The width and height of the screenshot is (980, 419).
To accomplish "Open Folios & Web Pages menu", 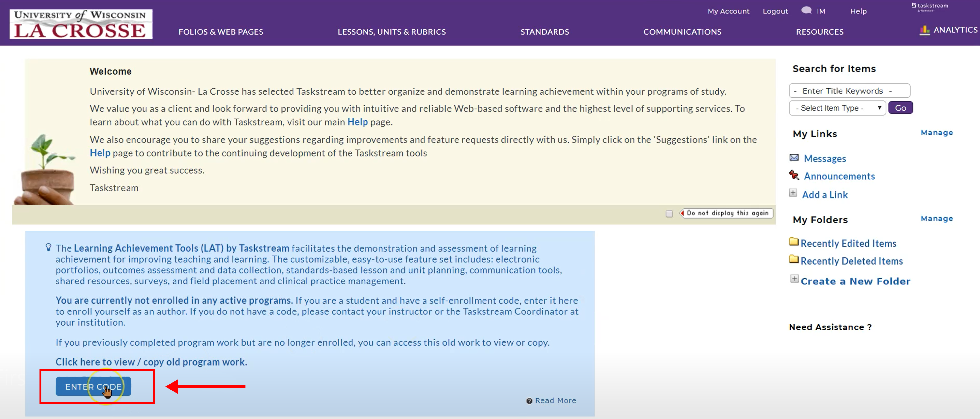I will 221,32.
